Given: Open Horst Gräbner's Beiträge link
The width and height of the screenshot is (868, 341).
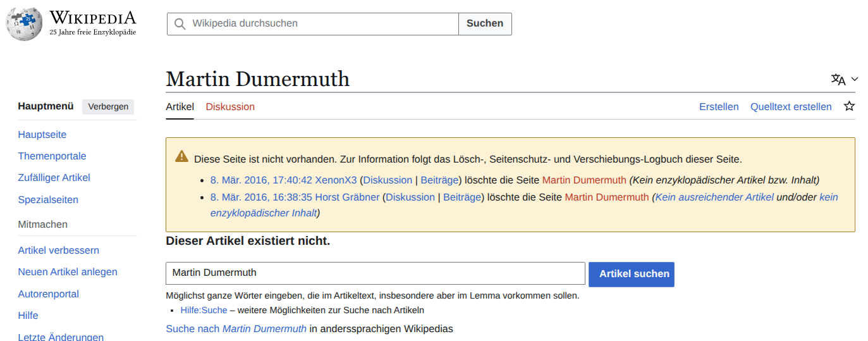Looking at the screenshot, I should (x=462, y=197).
